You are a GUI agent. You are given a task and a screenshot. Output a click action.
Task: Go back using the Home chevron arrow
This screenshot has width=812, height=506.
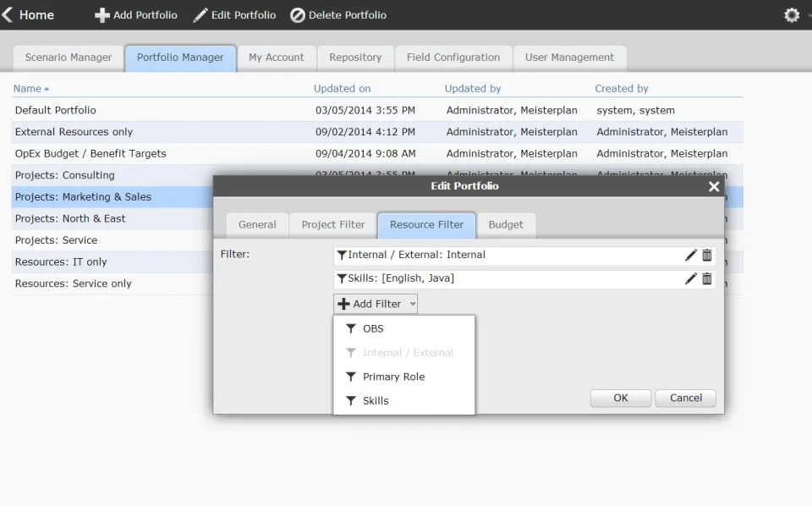click(8, 14)
